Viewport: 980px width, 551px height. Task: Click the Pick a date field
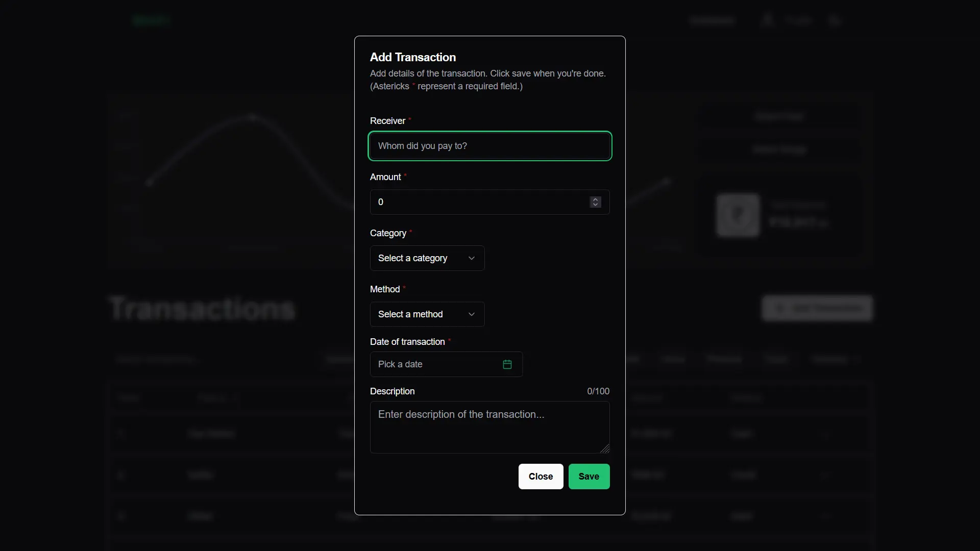pos(434,364)
